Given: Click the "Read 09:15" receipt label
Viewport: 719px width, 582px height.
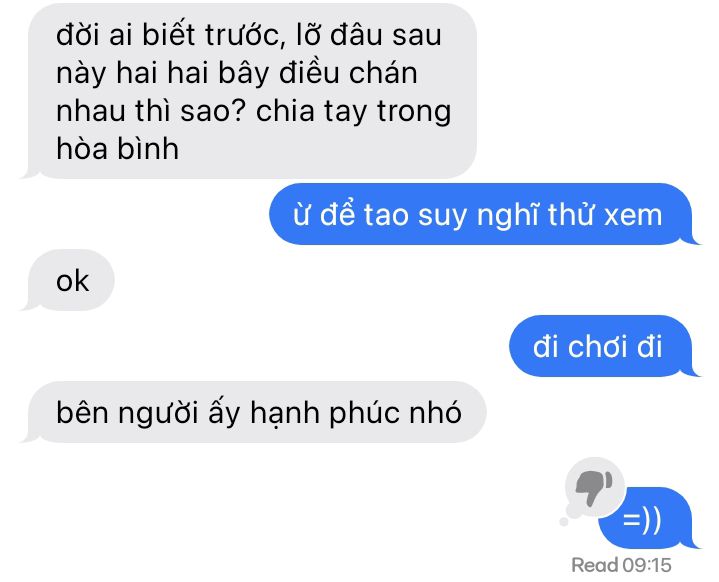Looking at the screenshot, I should [621, 565].
